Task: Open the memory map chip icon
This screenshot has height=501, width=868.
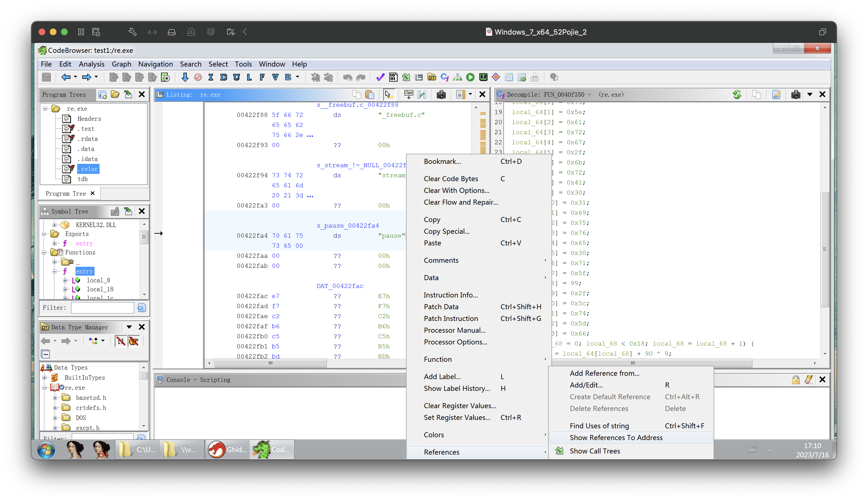Action: (x=483, y=77)
